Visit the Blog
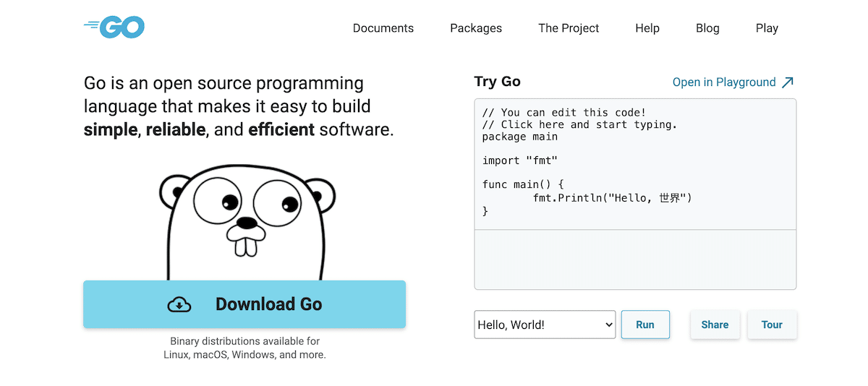868x386 pixels. coord(707,28)
